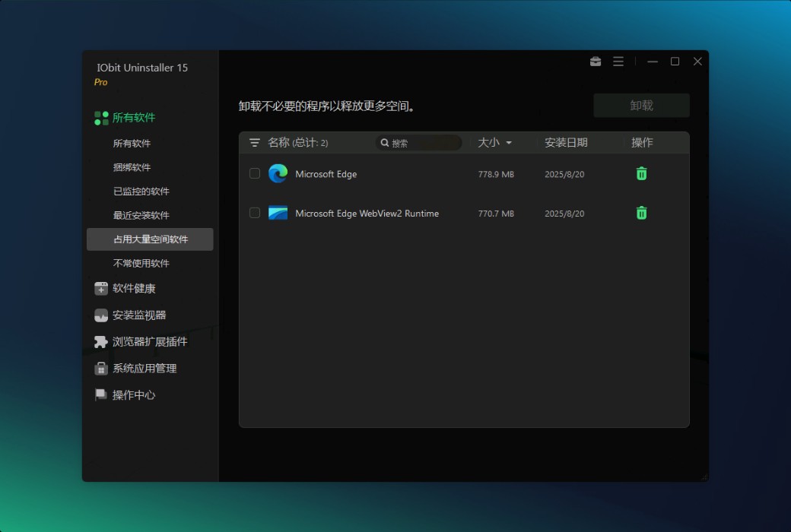Select the Microsoft Edge name text
791x532 pixels.
tap(326, 174)
